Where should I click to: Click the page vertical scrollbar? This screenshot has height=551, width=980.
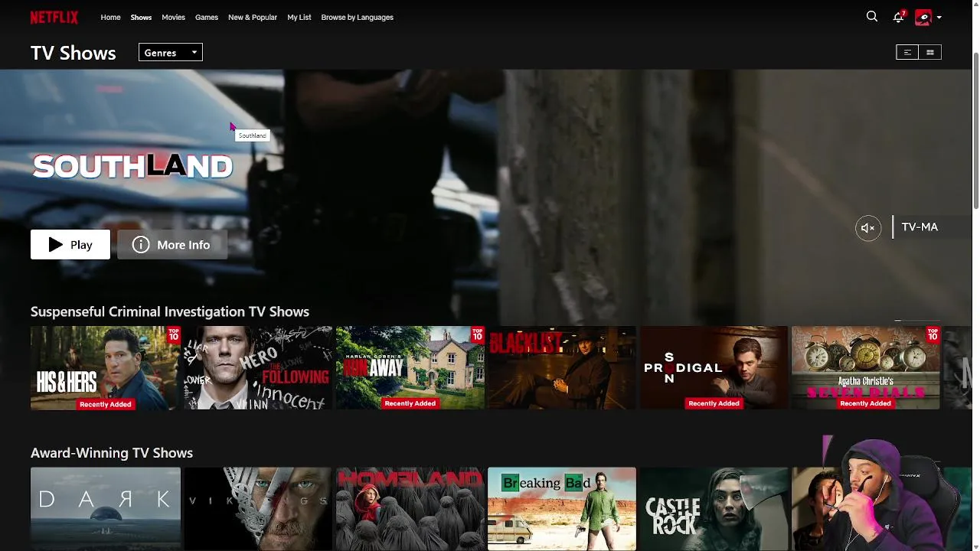tap(976, 130)
